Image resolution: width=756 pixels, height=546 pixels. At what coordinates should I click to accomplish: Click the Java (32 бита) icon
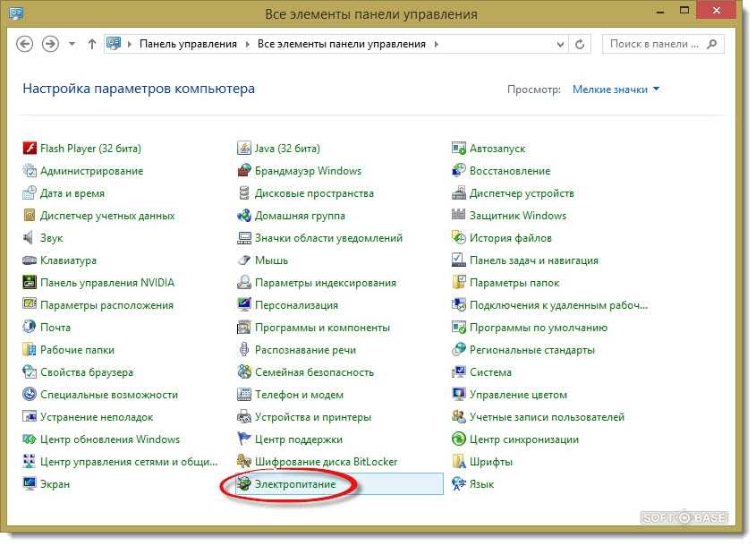244,148
